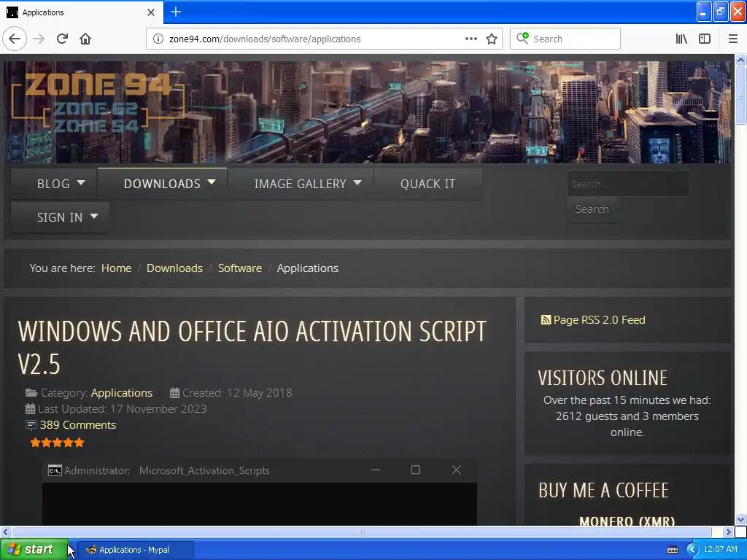Open the 389 Comments link
747x560 pixels.
[x=77, y=425]
